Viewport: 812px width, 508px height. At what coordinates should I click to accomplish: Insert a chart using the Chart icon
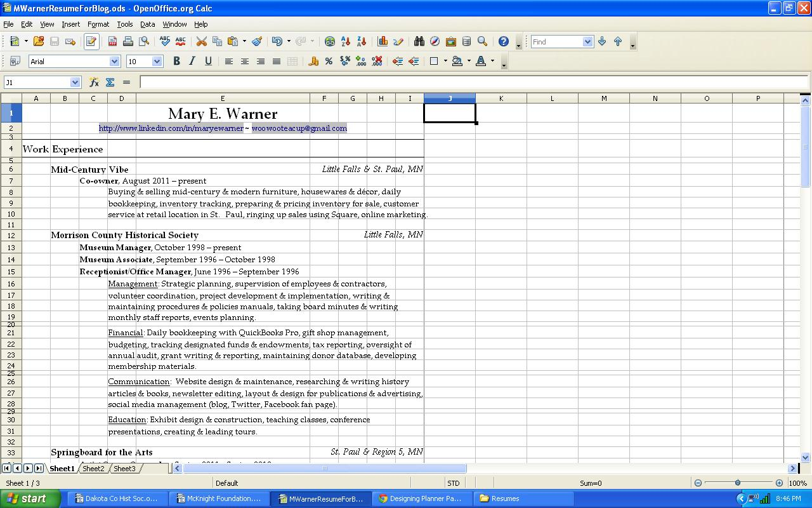383,41
